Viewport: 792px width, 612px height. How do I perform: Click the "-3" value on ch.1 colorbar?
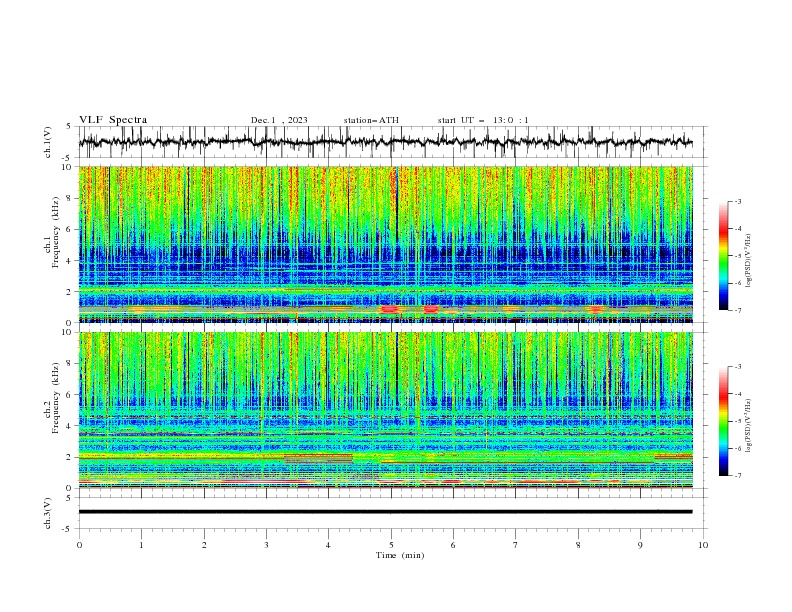[x=737, y=201]
